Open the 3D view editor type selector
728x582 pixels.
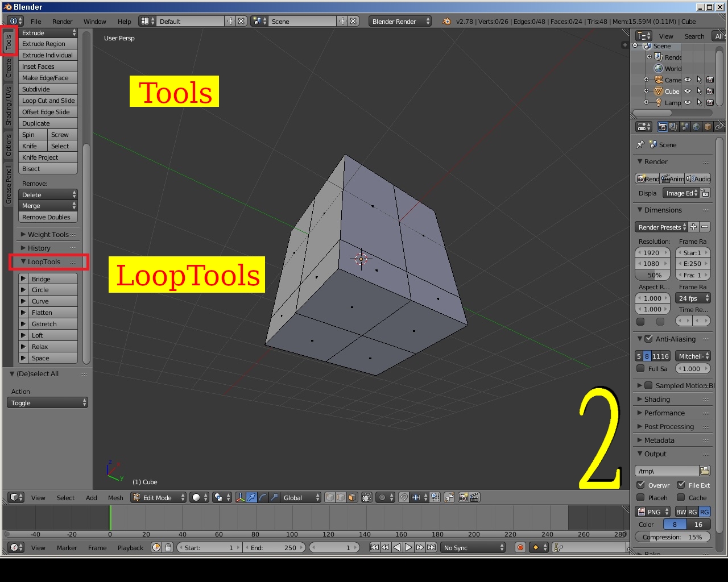16,497
